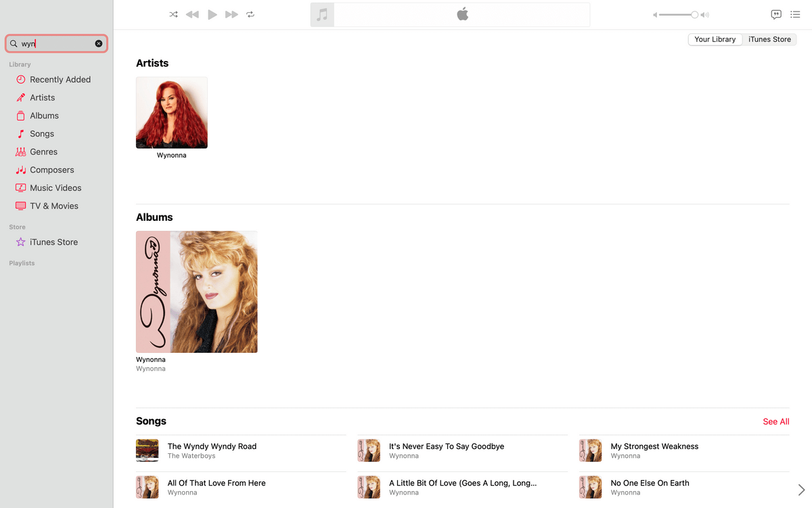The height and width of the screenshot is (508, 812).
Task: Switch to iTunes Store tab
Action: coord(769,39)
